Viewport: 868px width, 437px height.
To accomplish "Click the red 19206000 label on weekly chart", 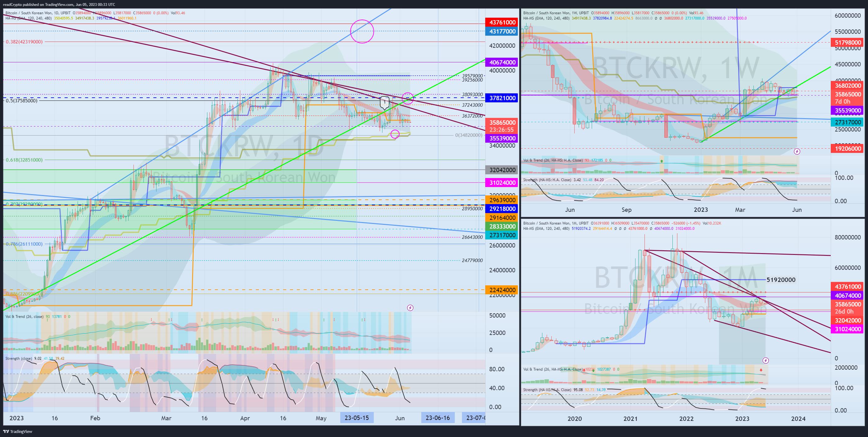I will [x=847, y=149].
